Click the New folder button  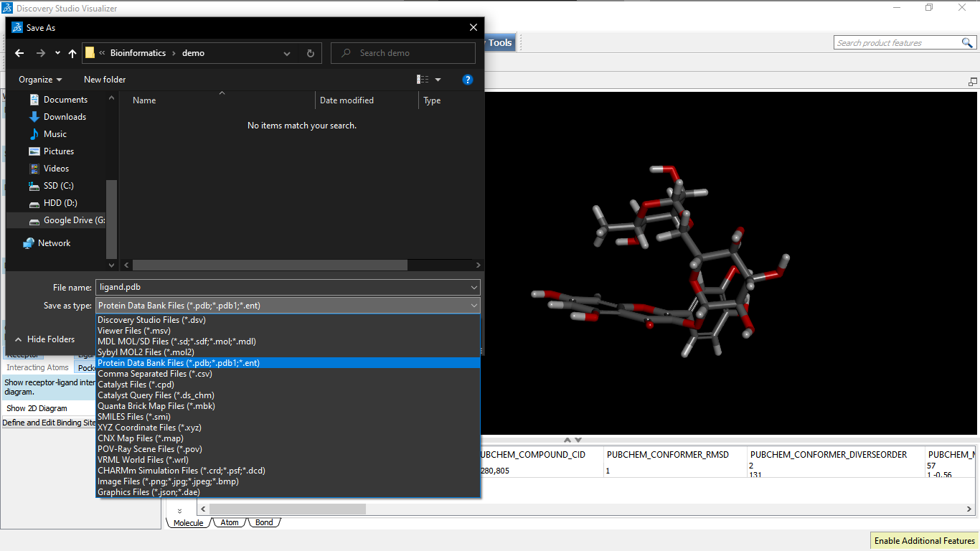click(x=105, y=80)
